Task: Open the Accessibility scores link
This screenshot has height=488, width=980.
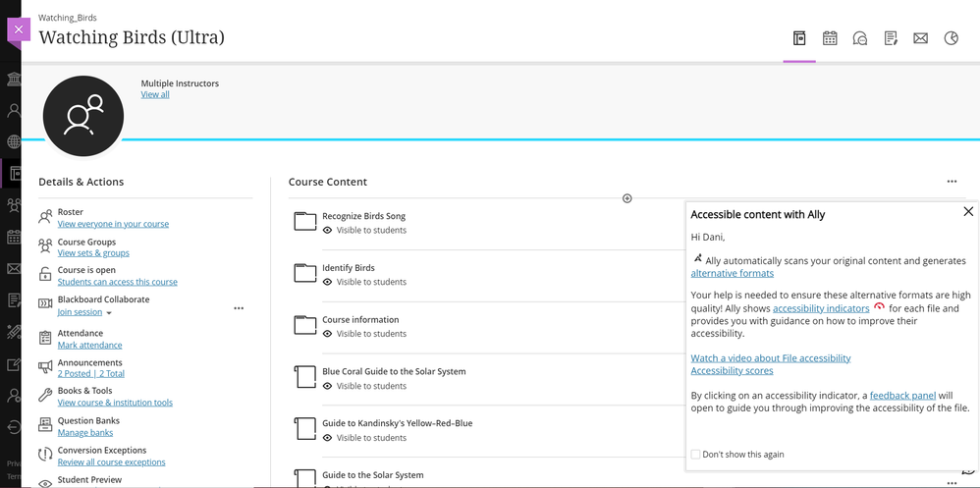Action: (x=732, y=370)
